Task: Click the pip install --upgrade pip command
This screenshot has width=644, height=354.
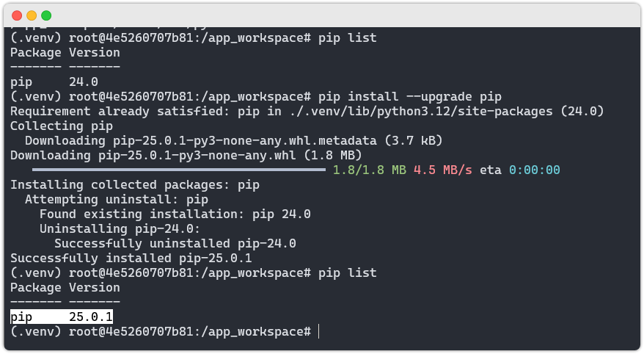Action: [410, 97]
